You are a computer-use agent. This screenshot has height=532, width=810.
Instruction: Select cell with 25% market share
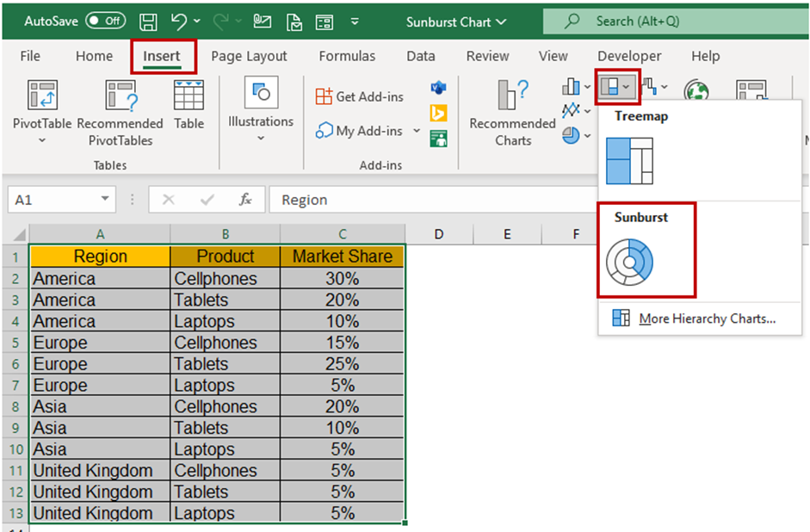coord(342,364)
